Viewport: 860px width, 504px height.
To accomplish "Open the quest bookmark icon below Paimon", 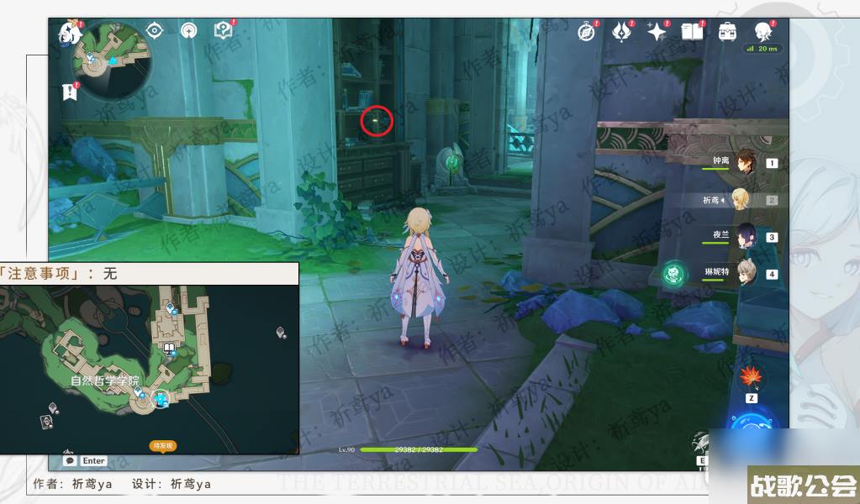I will pyautogui.click(x=69, y=92).
